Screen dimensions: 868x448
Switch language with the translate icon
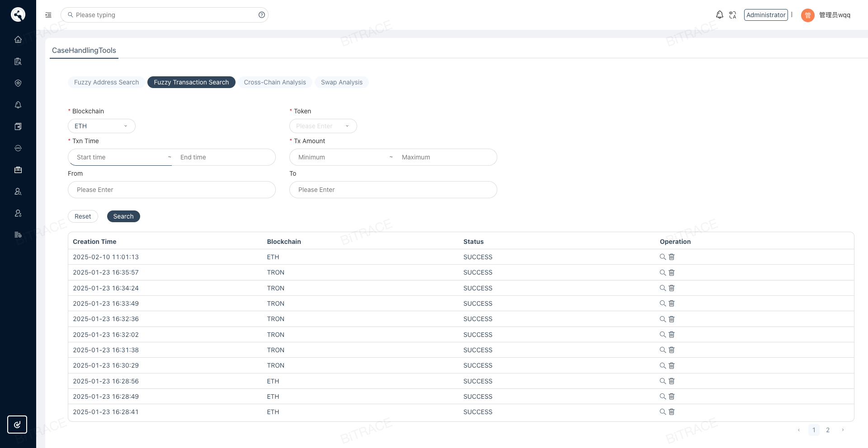tap(733, 15)
